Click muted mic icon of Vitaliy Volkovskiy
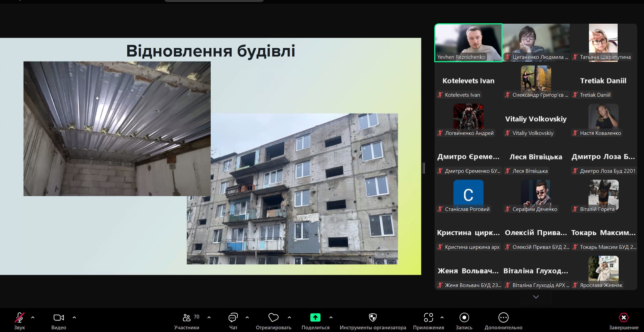Screen dimensions: 644x332 point(507,133)
